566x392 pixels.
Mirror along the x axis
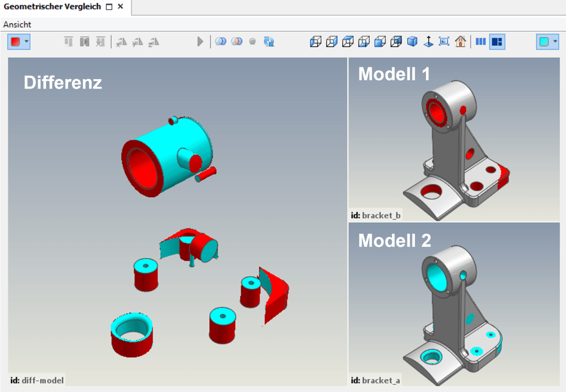tap(122, 42)
